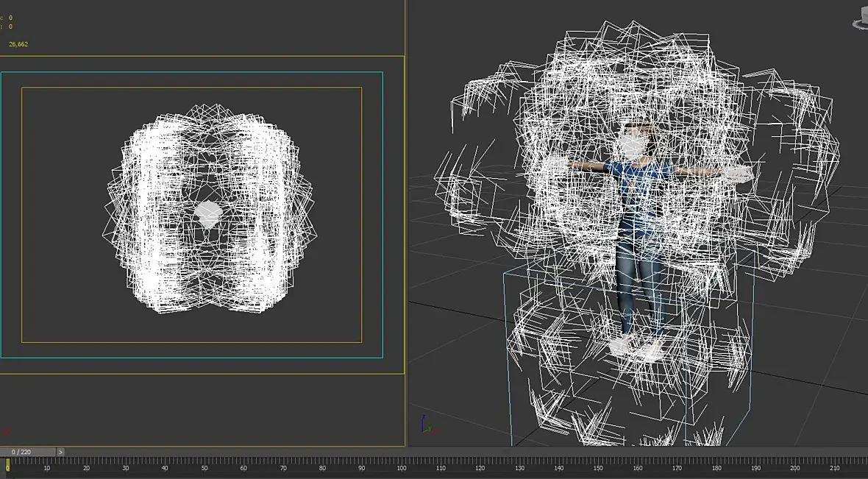Jump to frame 10 on the track bar
868x479 pixels.
[x=46, y=468]
